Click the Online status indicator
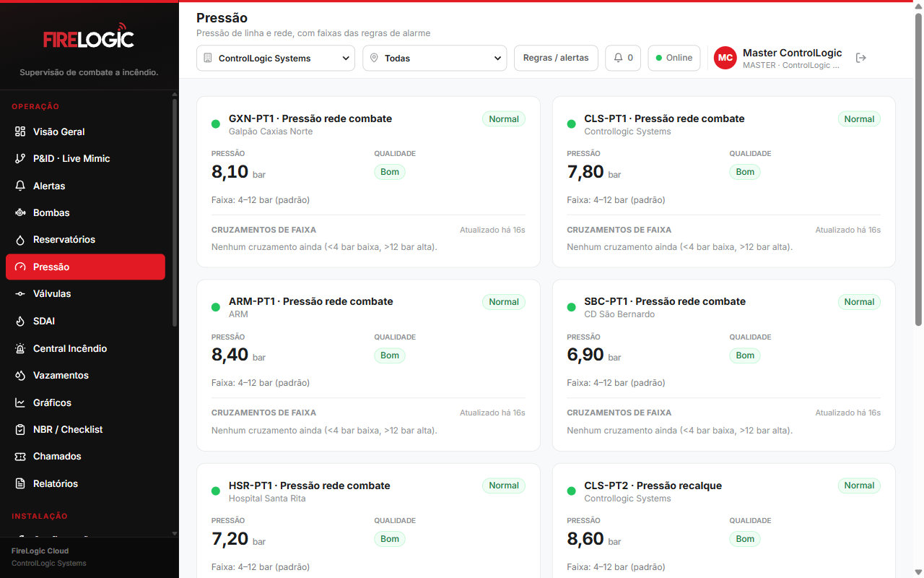This screenshot has height=578, width=924. (674, 58)
